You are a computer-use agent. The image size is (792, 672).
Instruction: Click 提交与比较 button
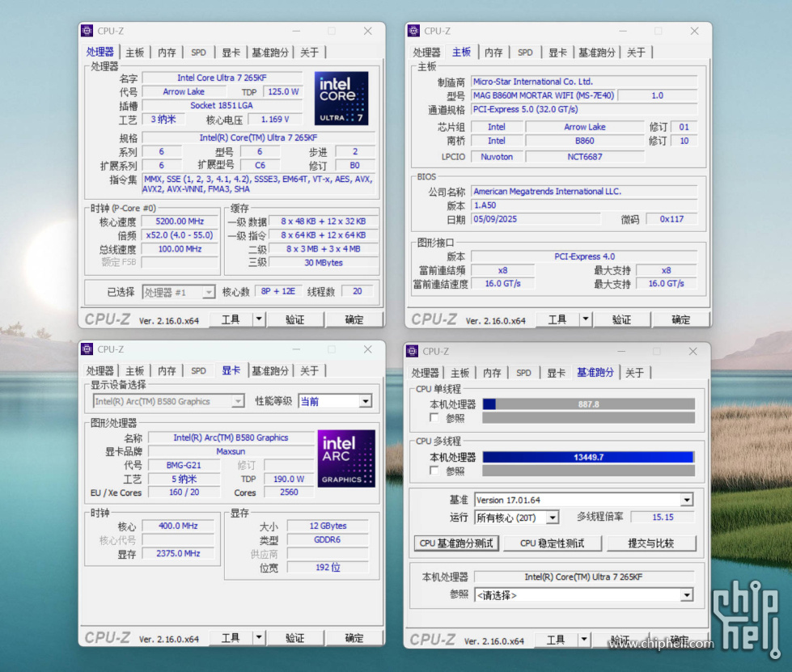(x=651, y=543)
